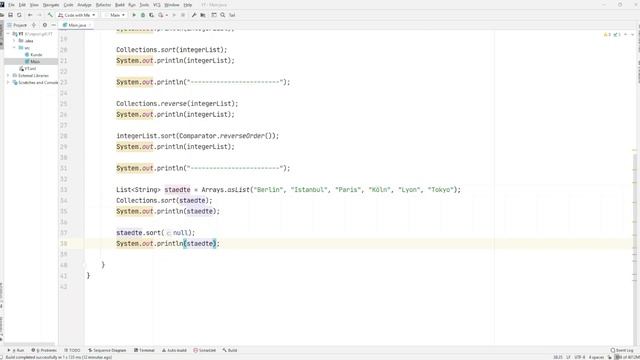Click the locate/select opened file icon

[x=34, y=25]
